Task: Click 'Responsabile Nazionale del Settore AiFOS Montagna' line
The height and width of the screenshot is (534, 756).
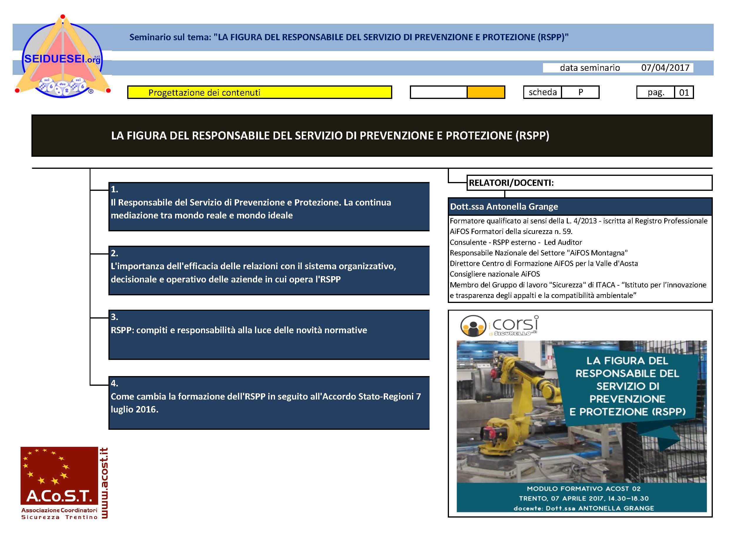Action: [x=539, y=253]
